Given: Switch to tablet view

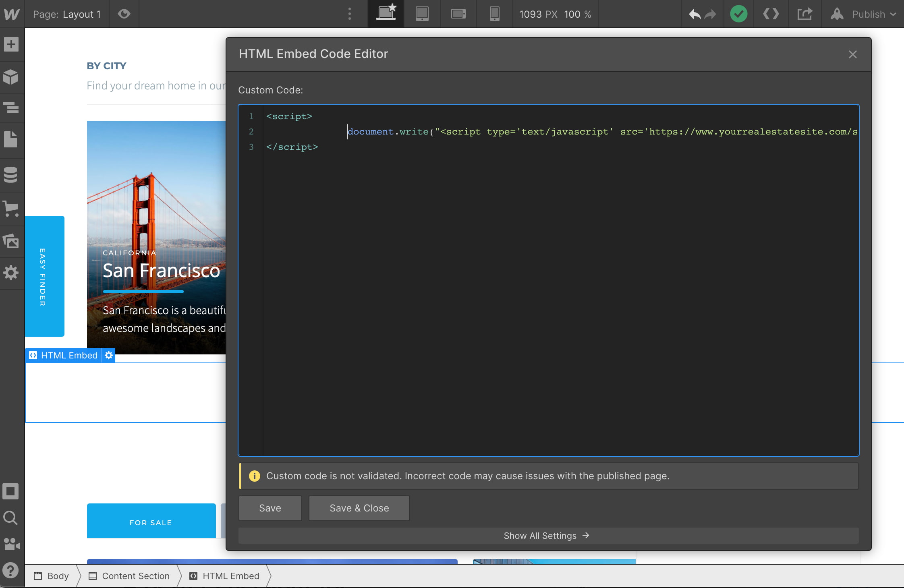Looking at the screenshot, I should click(x=421, y=14).
